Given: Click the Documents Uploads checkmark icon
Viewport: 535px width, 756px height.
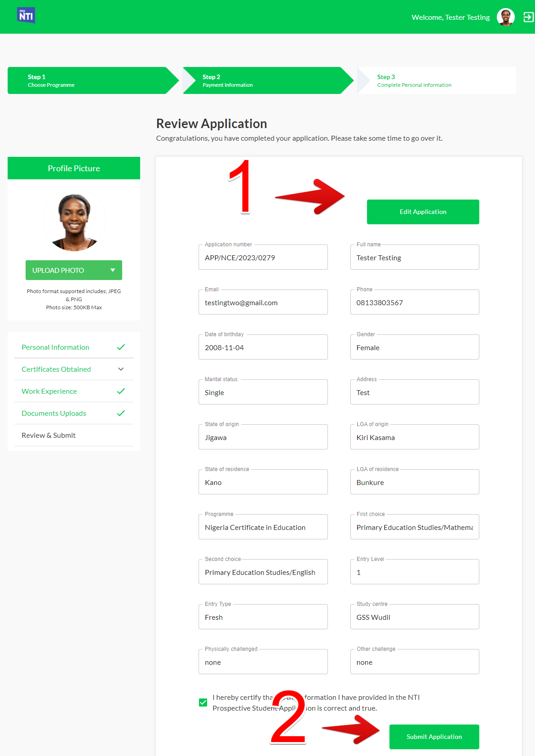Looking at the screenshot, I should click(x=121, y=413).
